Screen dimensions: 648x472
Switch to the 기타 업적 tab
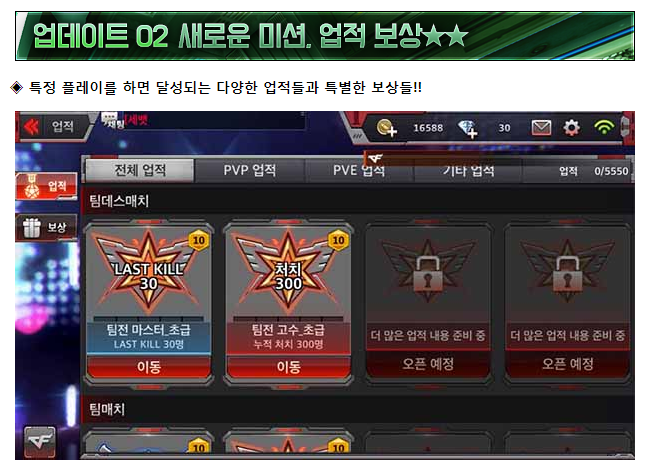pos(468,170)
